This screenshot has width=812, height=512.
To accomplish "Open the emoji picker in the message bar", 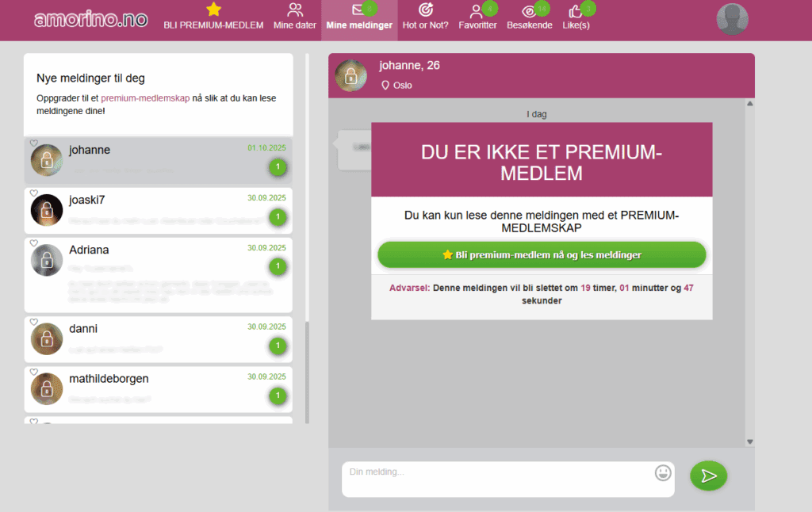I will click(663, 472).
